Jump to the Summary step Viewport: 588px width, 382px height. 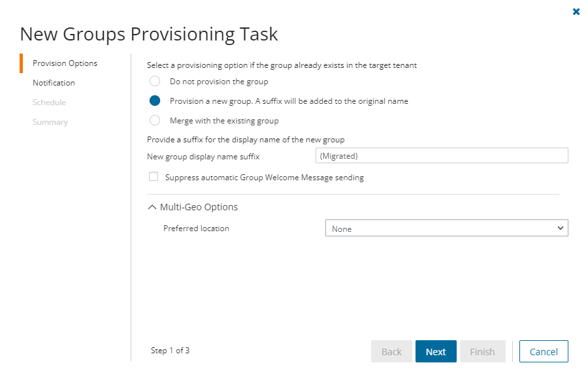coord(50,122)
